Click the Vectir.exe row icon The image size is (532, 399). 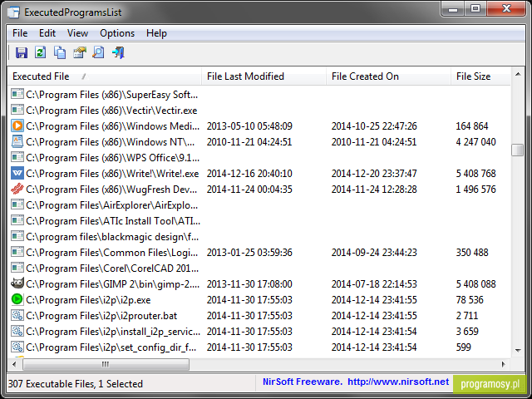[x=17, y=110]
